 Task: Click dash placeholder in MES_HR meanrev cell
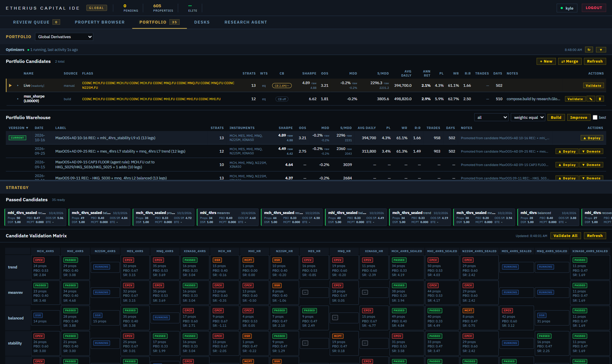point(305,292)
